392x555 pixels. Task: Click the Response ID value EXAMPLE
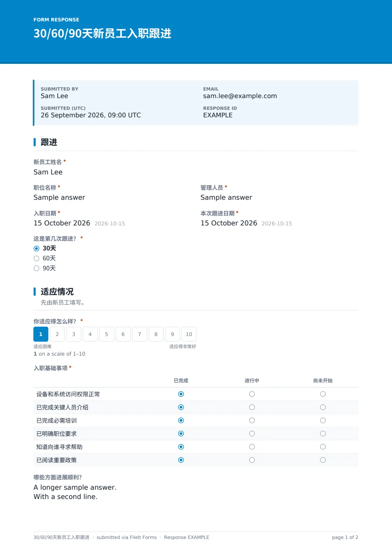(218, 115)
